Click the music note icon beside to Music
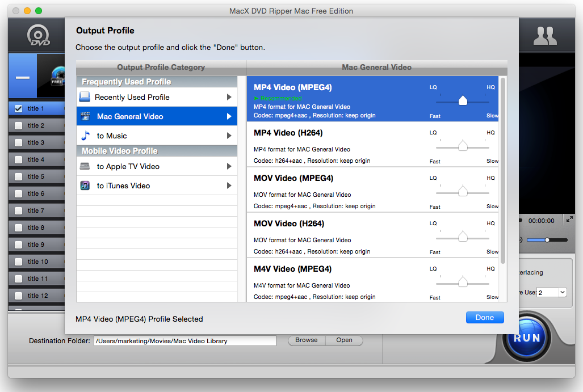This screenshot has width=583, height=392. coord(86,136)
